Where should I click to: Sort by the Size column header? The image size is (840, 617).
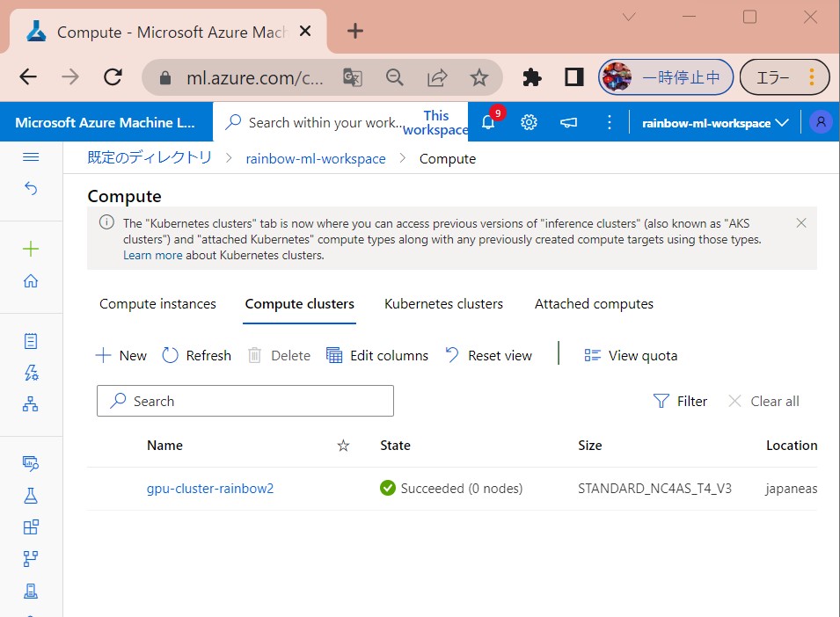(x=590, y=446)
